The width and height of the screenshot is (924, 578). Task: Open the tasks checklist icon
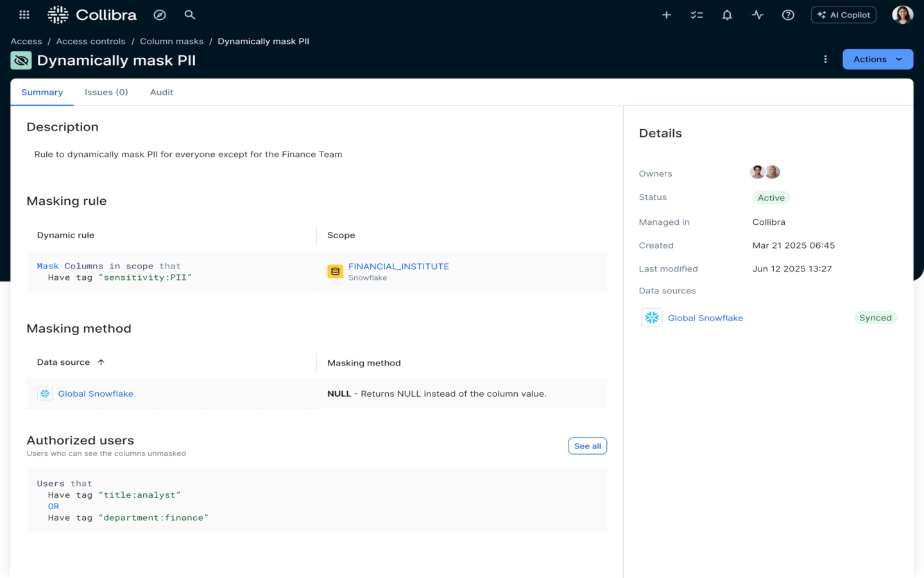697,15
